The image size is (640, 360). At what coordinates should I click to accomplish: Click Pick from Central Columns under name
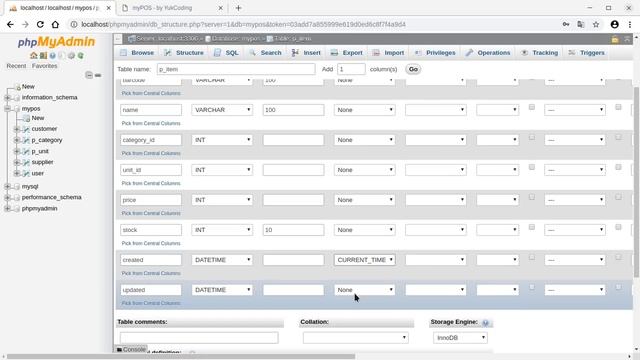click(151, 123)
